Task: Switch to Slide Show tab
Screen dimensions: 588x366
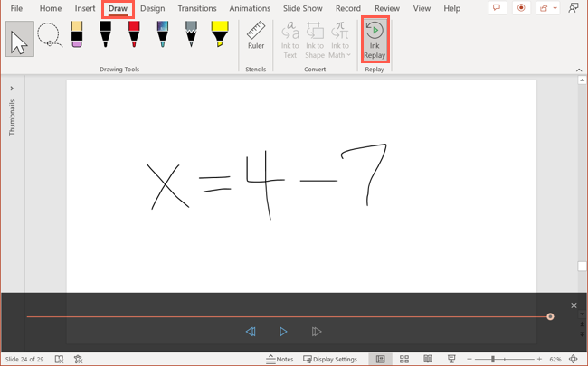Action: [303, 8]
